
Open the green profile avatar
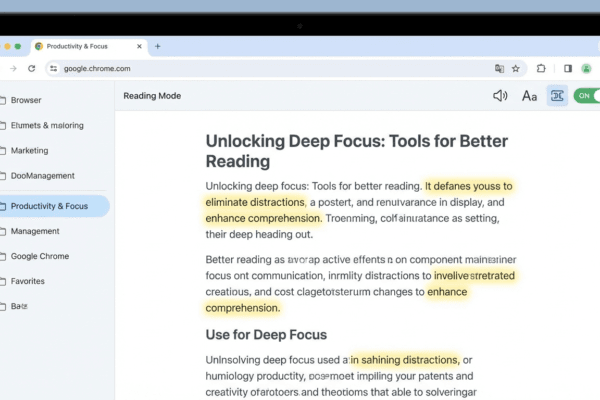coord(586,69)
